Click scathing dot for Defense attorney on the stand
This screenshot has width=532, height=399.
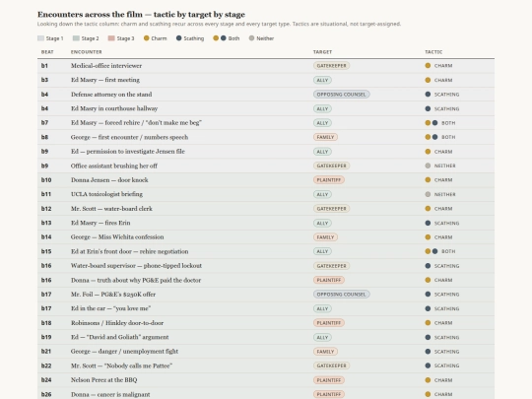pos(428,95)
